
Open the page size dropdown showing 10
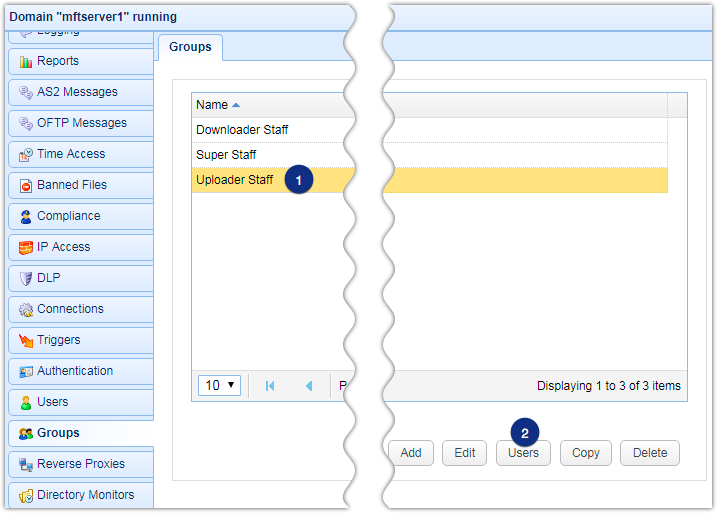(219, 385)
